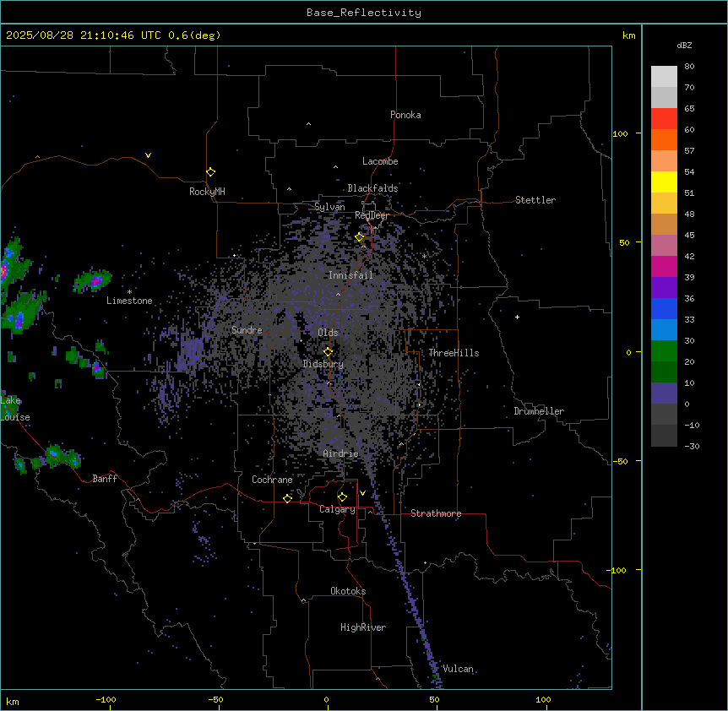Click the Banff label
This screenshot has height=711, width=728.
(x=105, y=479)
